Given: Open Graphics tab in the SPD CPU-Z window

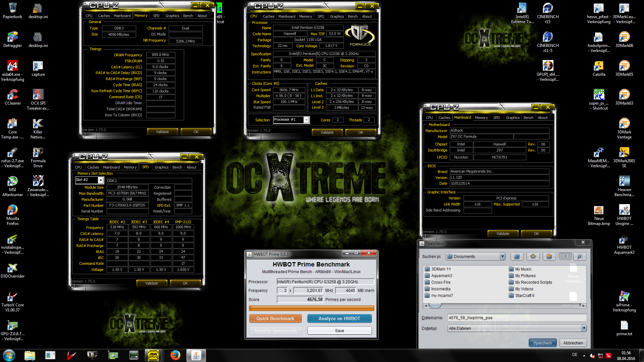Looking at the screenshot, I should click(161, 167).
